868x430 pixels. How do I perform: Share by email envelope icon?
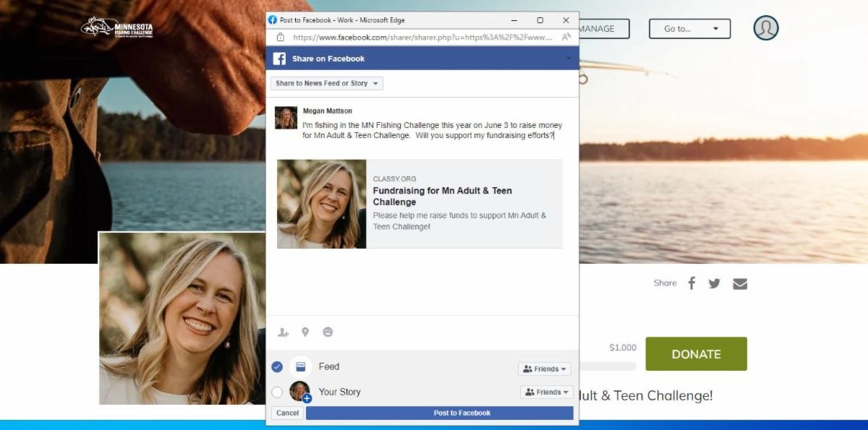click(739, 283)
